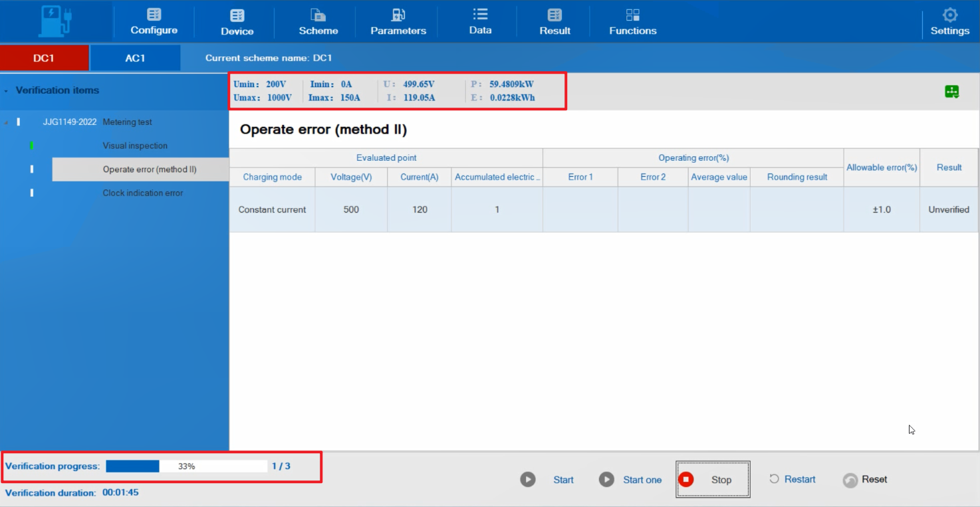The image size is (980, 507).
Task: Click the charging station app logo
Action: (x=56, y=21)
